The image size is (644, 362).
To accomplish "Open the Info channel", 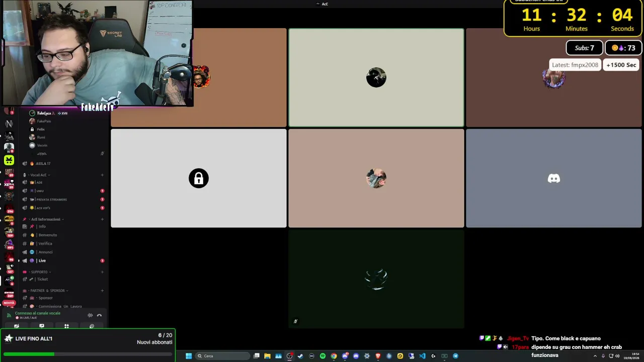I will pos(63,226).
